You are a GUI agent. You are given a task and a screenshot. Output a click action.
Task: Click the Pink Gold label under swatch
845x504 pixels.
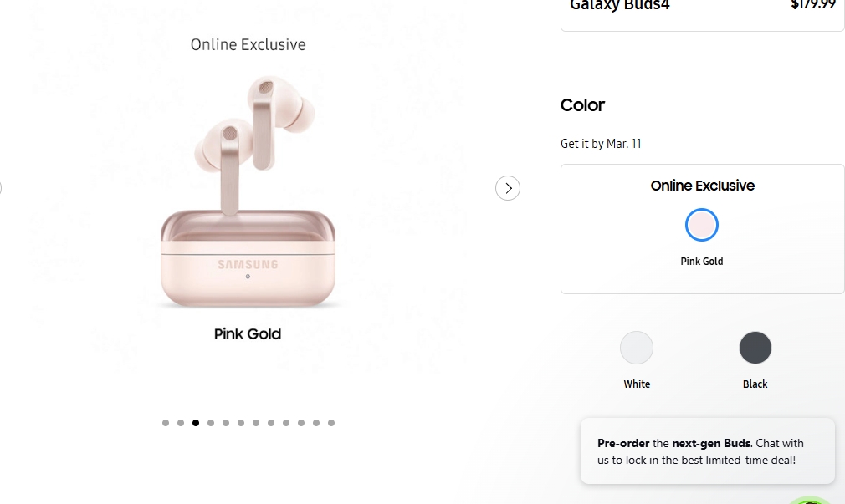click(702, 262)
